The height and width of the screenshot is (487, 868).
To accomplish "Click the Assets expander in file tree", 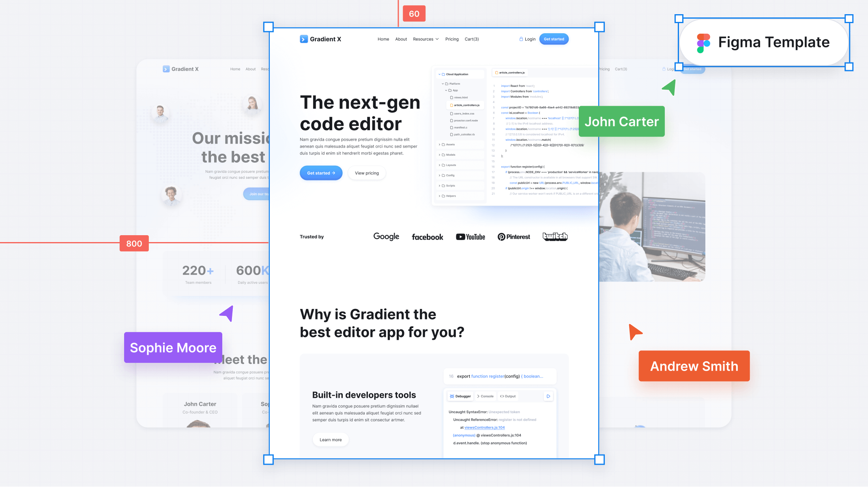I will tap(440, 144).
